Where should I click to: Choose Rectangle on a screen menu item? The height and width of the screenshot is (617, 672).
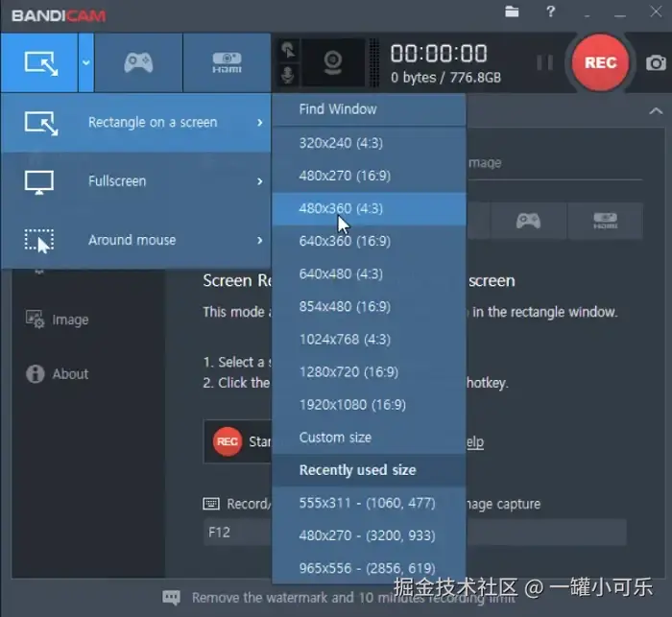136,123
